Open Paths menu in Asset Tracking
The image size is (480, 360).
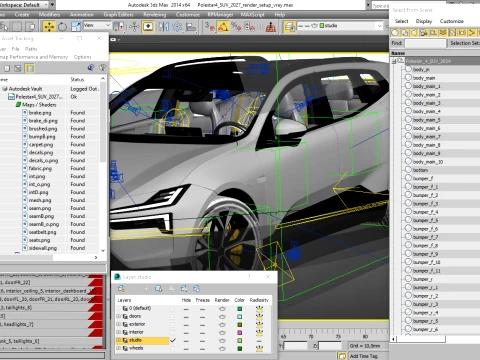coord(31,49)
